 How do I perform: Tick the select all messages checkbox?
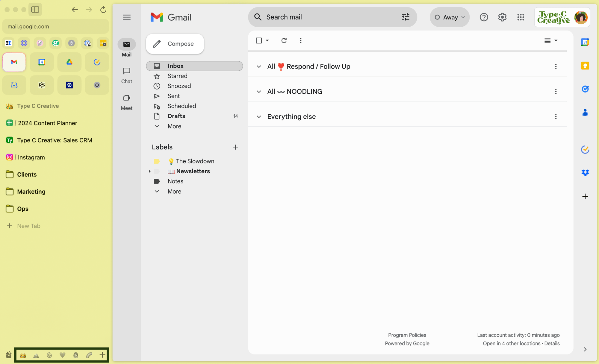click(x=259, y=40)
